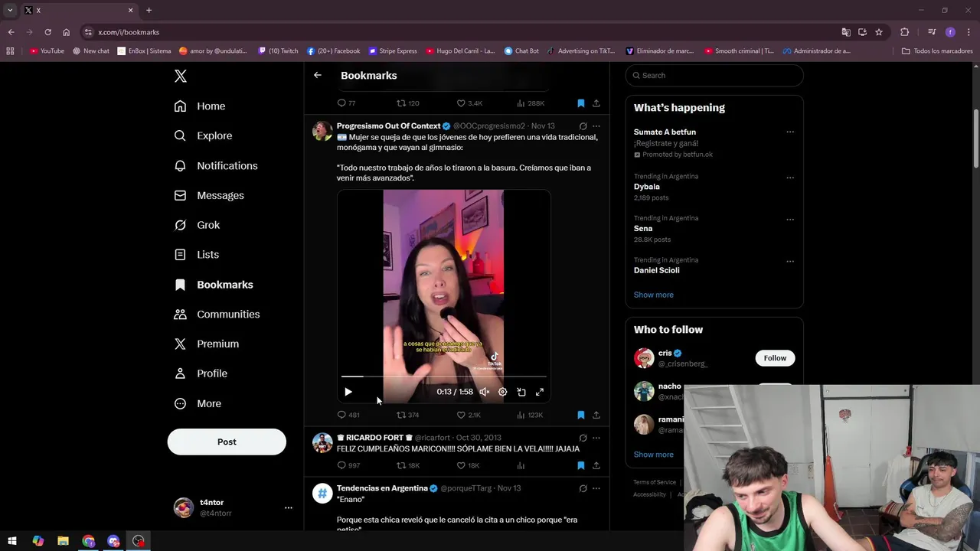Open Premium in left sidebar
The width and height of the screenshot is (980, 551).
207,344
